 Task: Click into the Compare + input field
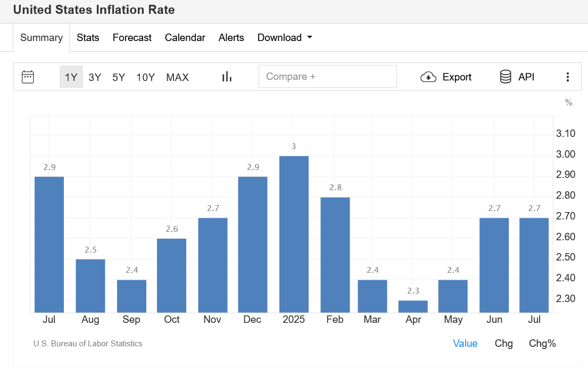point(328,77)
